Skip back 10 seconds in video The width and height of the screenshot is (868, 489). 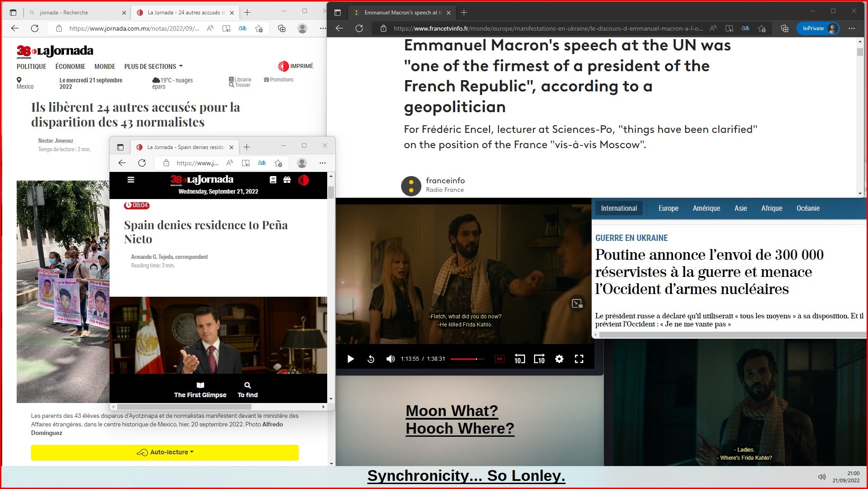(x=520, y=359)
